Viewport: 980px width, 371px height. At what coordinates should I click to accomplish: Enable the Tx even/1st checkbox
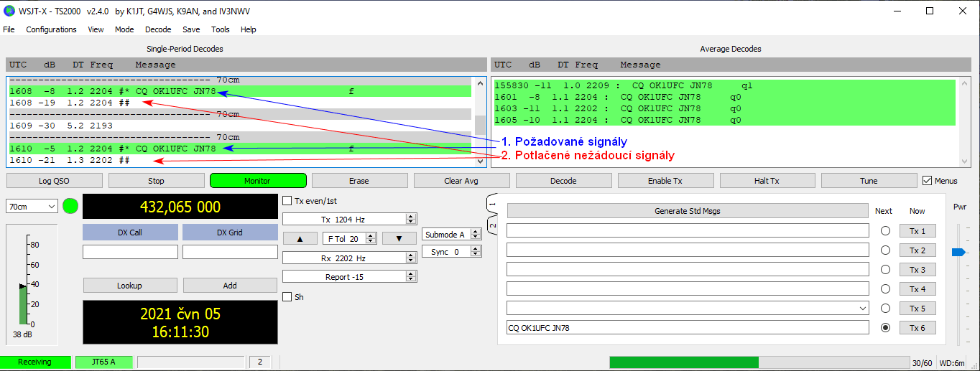point(287,201)
